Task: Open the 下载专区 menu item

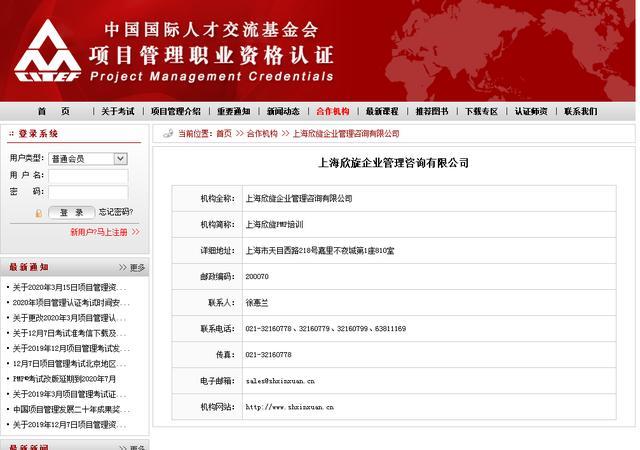Action: [x=482, y=111]
